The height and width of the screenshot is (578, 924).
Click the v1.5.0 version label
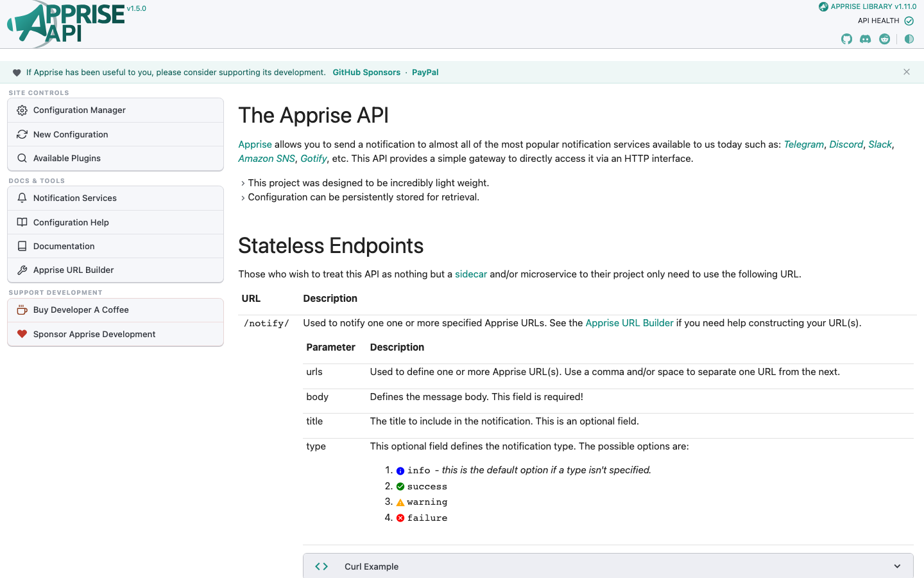[137, 8]
